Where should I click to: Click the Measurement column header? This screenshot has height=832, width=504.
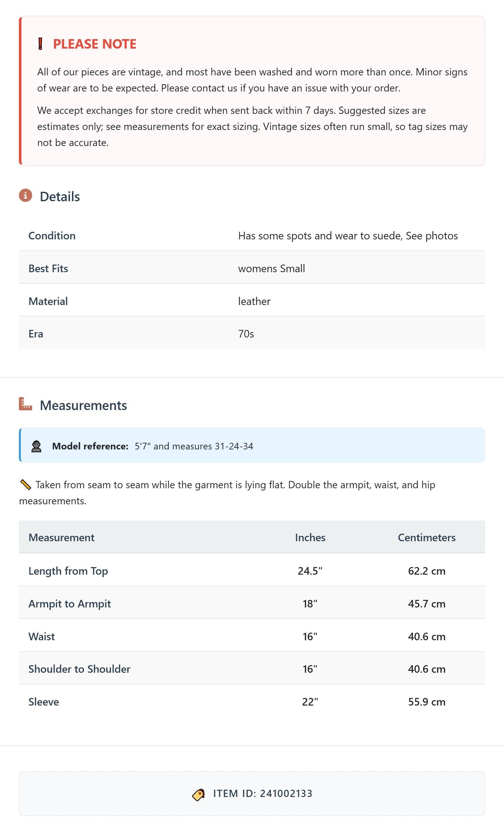pyautogui.click(x=61, y=537)
